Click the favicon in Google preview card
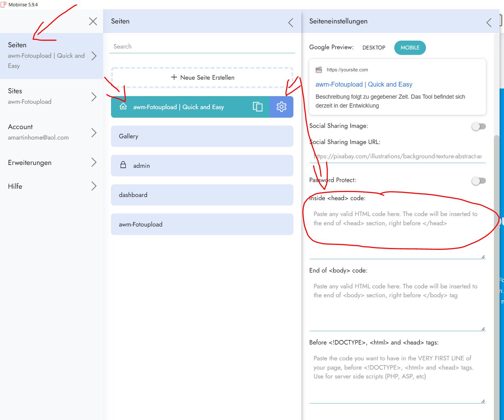Image resolution: width=504 pixels, height=420 pixels. tap(319, 70)
